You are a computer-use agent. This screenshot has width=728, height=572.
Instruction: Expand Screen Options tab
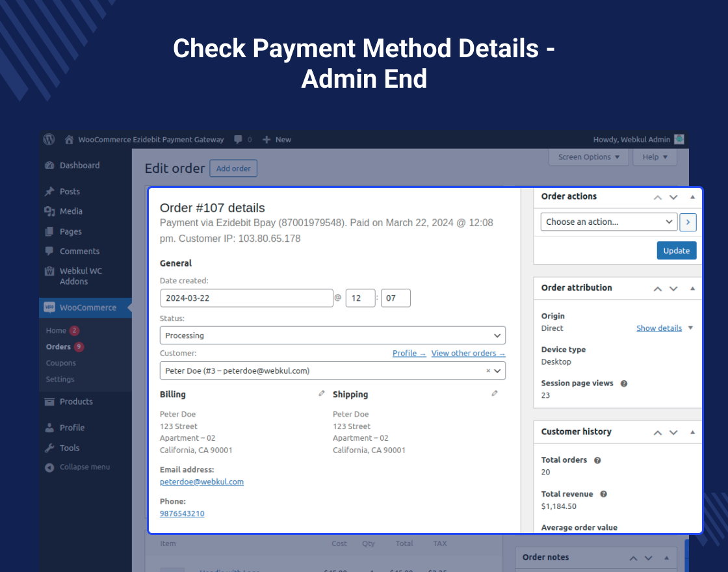tap(589, 157)
